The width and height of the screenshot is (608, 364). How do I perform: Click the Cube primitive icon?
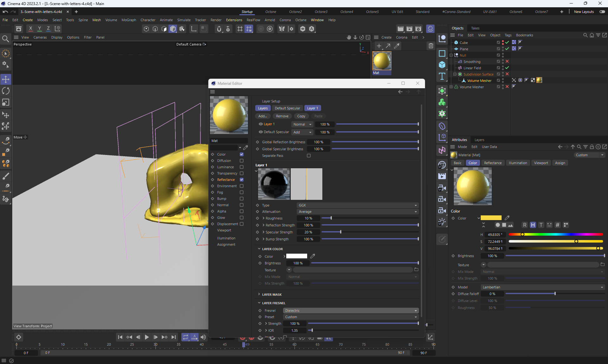pos(442,65)
